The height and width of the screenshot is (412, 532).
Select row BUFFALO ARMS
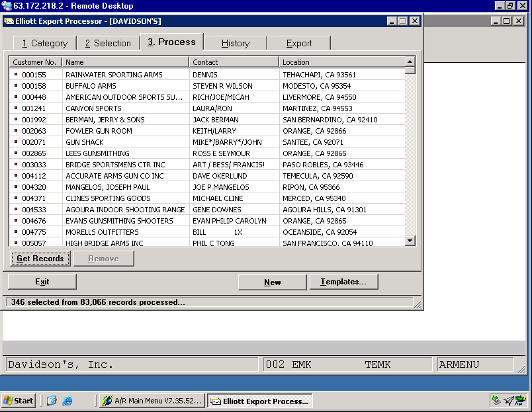tap(207, 86)
